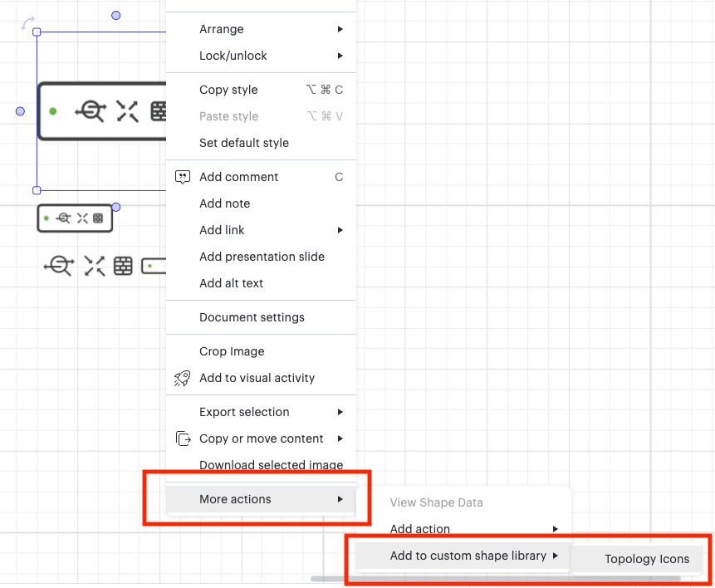Click the horizontal scrollbar at bottom

point(495,578)
